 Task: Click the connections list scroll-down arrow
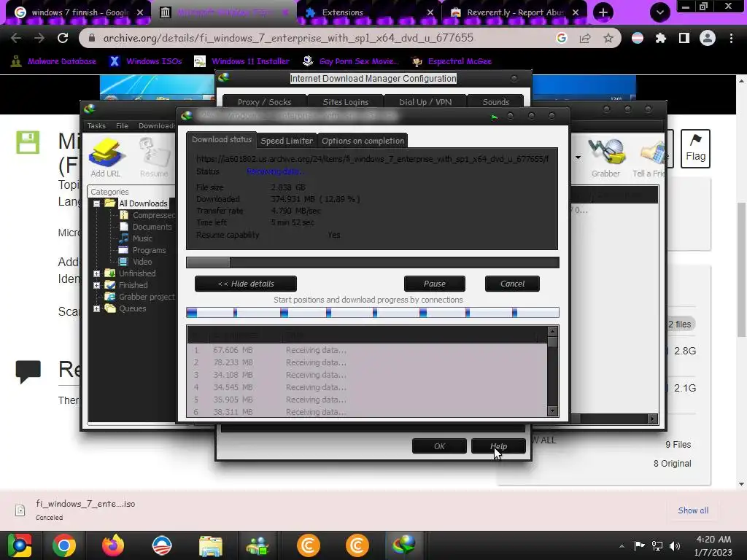tap(553, 411)
